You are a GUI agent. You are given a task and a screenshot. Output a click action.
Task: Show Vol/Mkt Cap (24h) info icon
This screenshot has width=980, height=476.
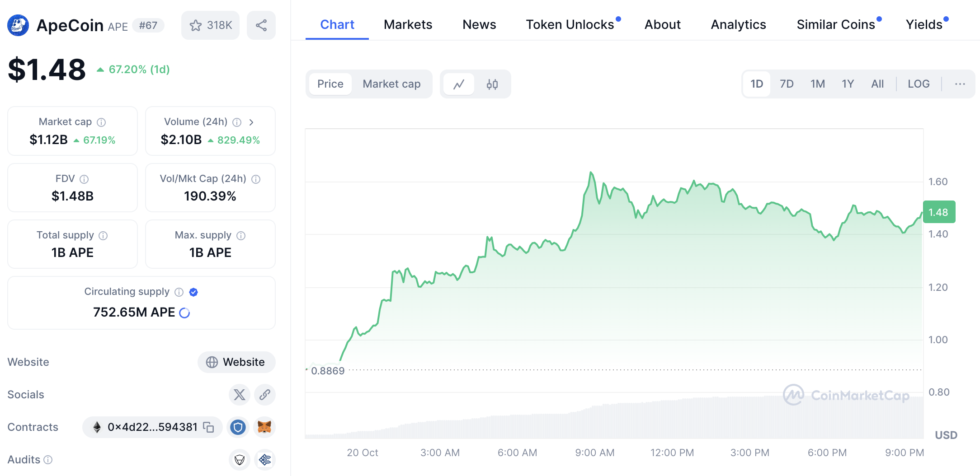click(256, 179)
